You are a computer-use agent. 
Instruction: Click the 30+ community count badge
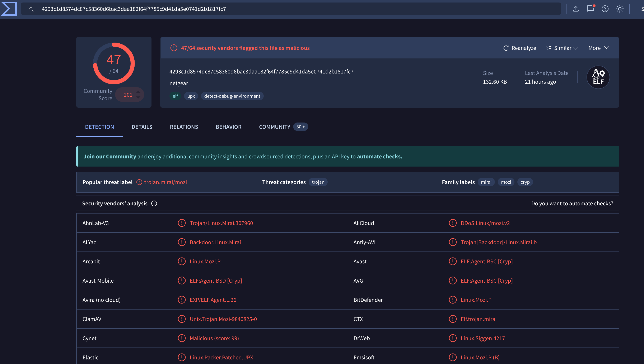pos(300,127)
